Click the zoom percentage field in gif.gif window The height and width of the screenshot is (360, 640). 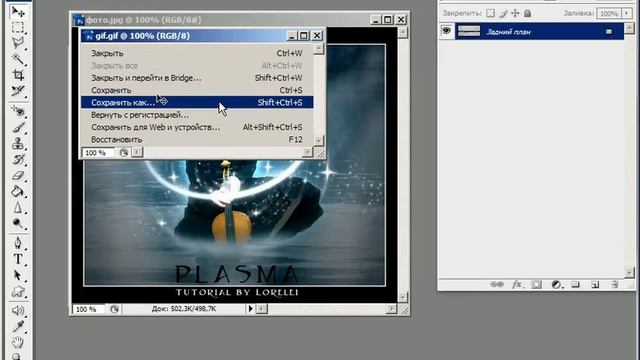(x=98, y=153)
